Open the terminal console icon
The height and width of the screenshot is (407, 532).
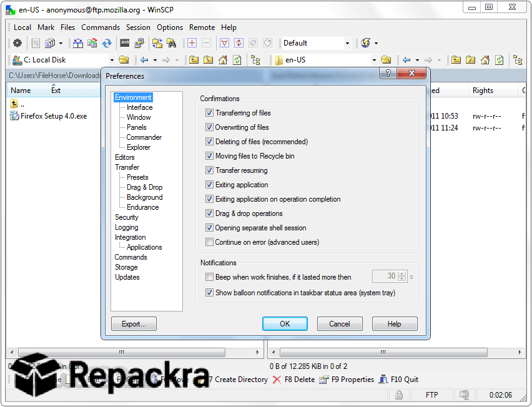125,43
